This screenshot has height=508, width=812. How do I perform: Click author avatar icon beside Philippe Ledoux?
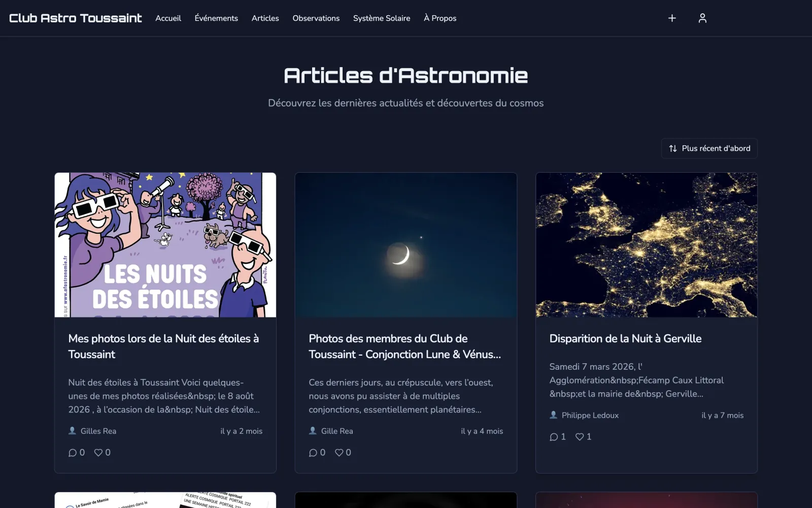pos(553,415)
